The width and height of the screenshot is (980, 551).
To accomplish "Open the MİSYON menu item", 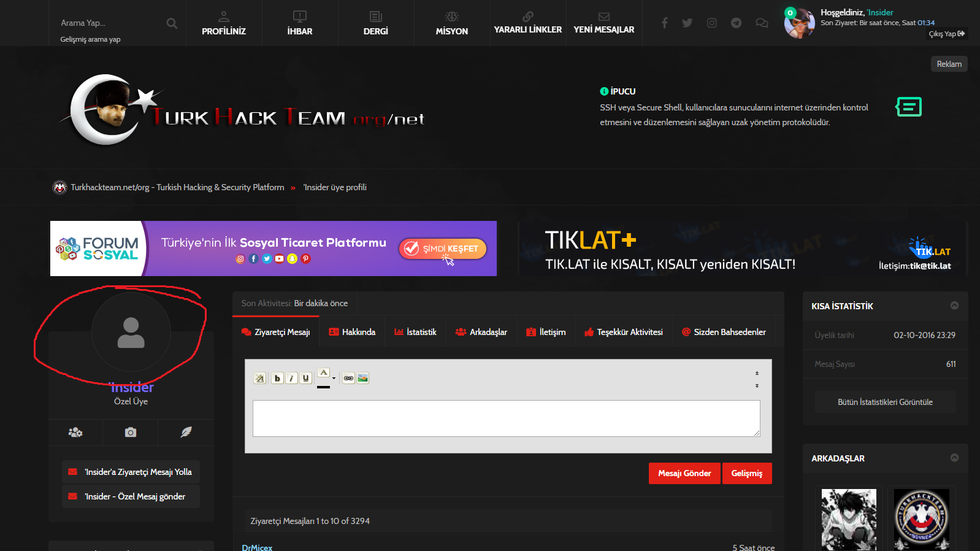I will coord(452,23).
